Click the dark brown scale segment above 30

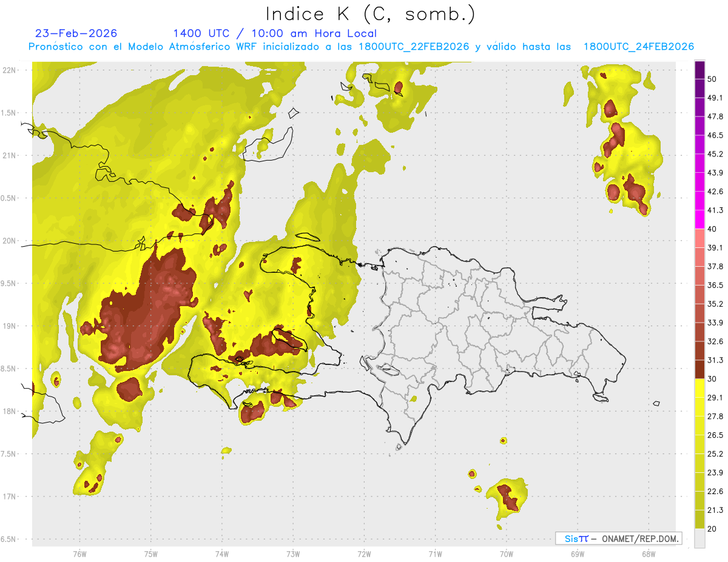pos(699,369)
